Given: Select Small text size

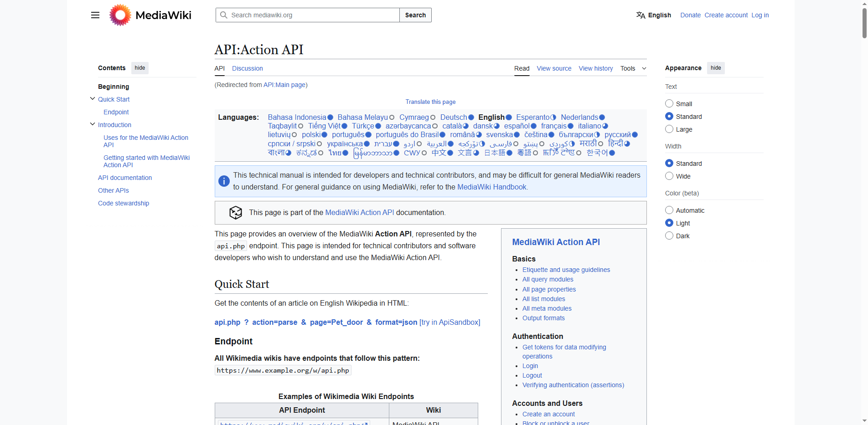Looking at the screenshot, I should click(669, 103).
